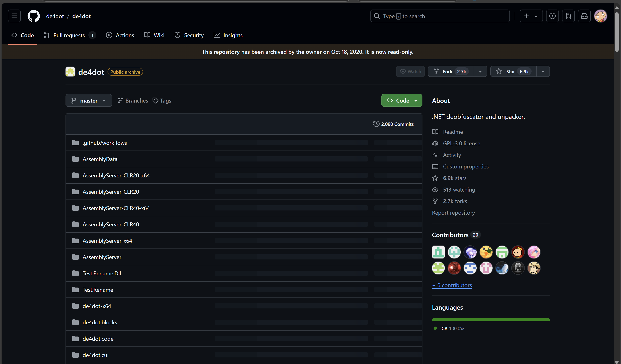The width and height of the screenshot is (621, 364).
Task: Open contributor avatar with crowned cartoon face
Action: pyautogui.click(x=518, y=252)
